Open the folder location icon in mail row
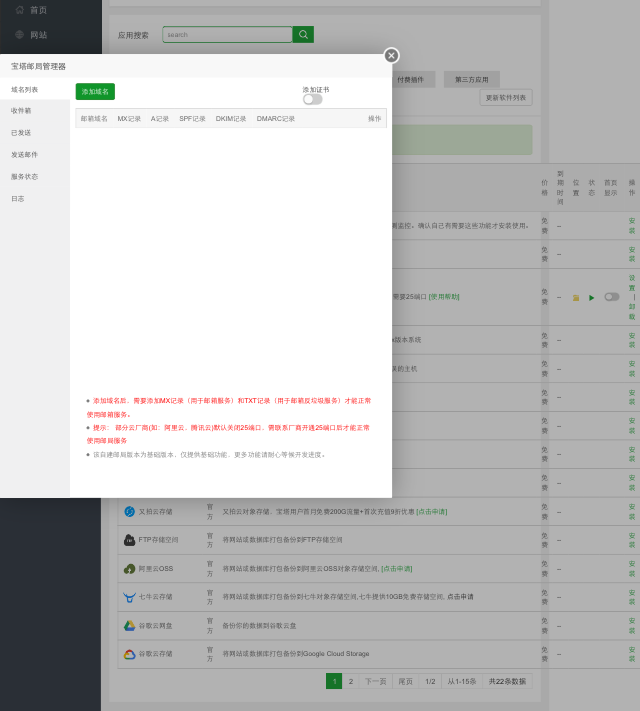 point(576,297)
